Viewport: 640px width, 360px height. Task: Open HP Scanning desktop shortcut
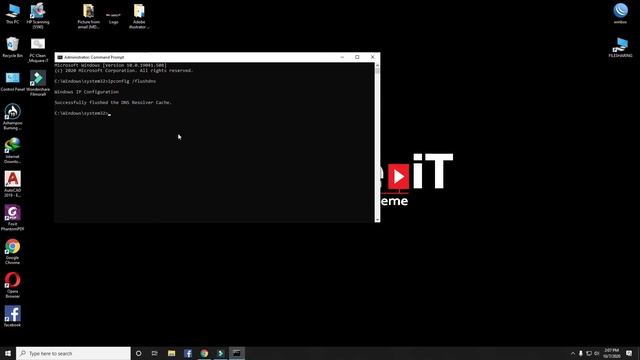(x=38, y=16)
